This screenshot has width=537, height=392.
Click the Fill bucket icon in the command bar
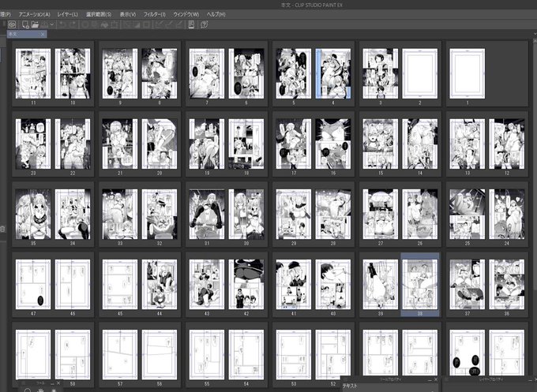(104, 24)
